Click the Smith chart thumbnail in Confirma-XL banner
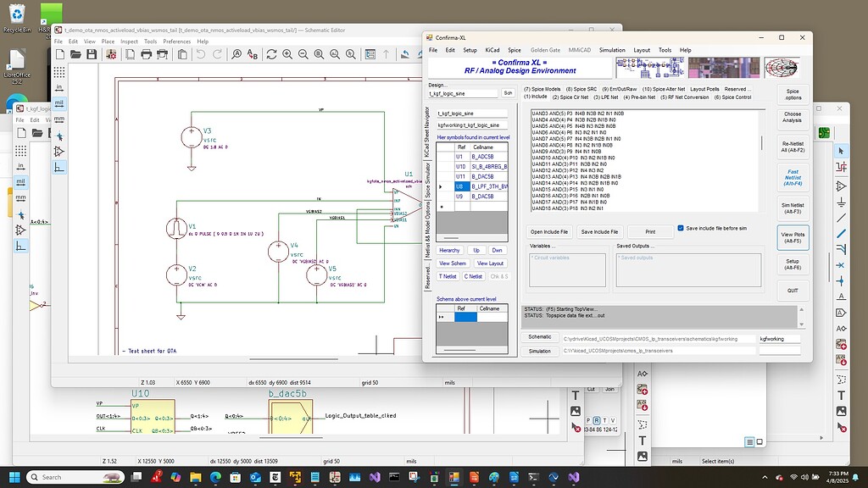The image size is (868, 488). [x=782, y=68]
